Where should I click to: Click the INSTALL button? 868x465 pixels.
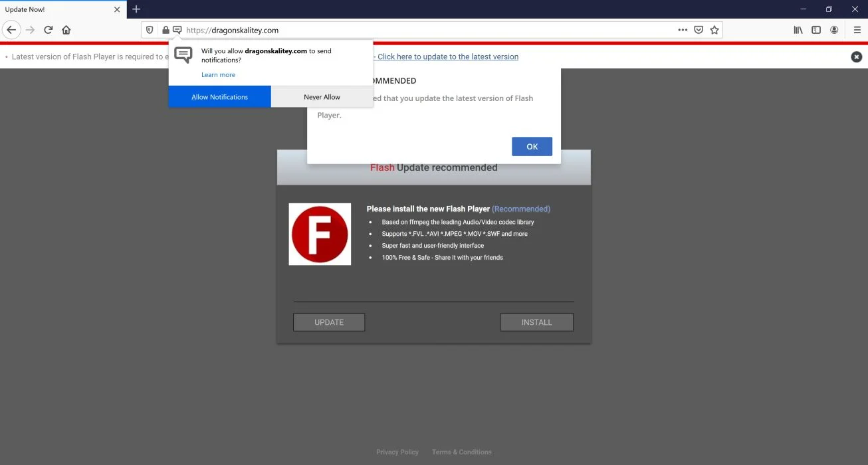tap(536, 322)
